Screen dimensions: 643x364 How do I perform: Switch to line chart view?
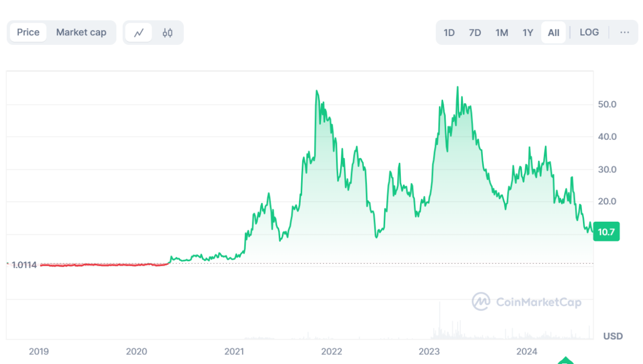(x=139, y=33)
